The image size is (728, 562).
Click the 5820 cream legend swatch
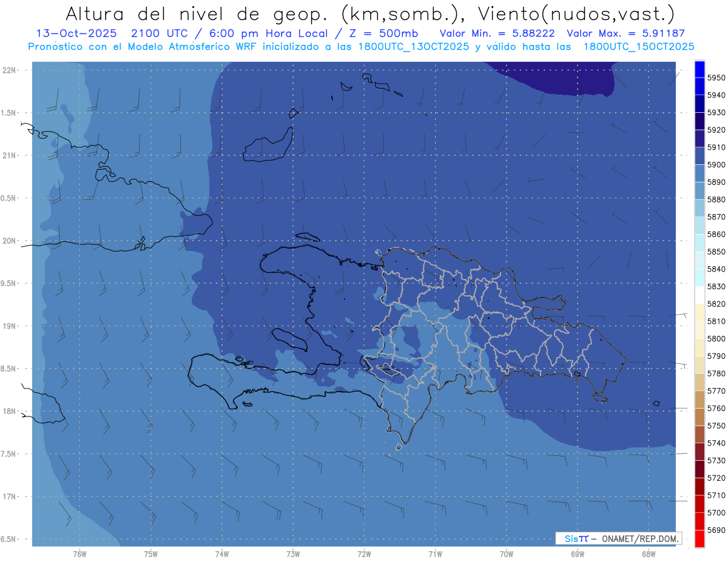coord(699,313)
